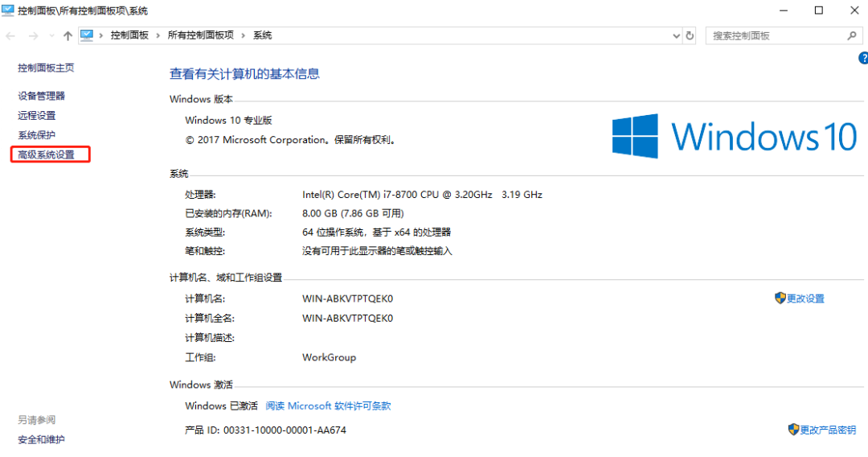
Task: Click the search magnifier icon
Action: (x=852, y=36)
